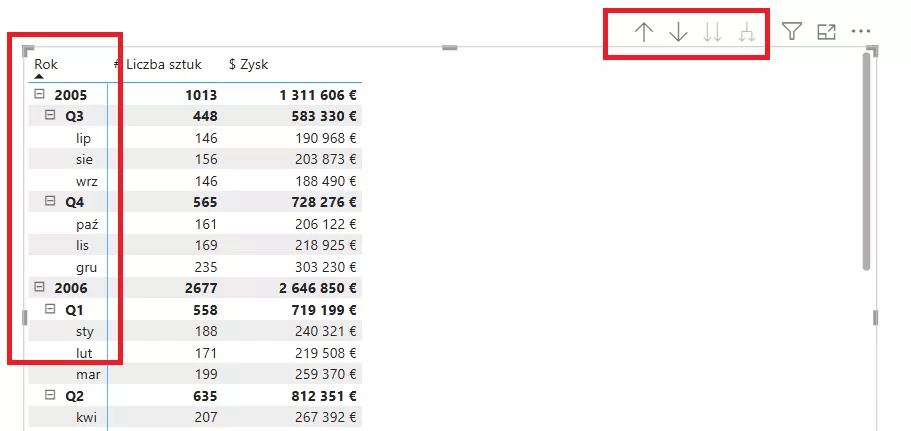Click the Drill up arrow icon

pyautogui.click(x=644, y=32)
